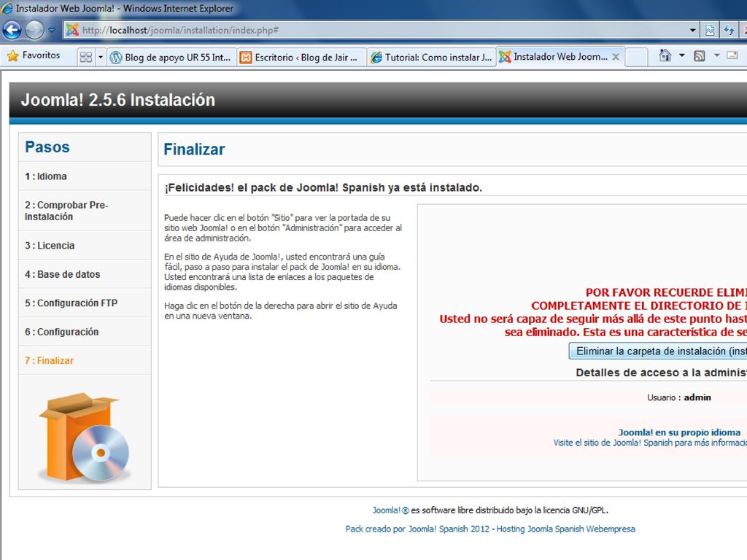Open the tab list dropdown arrow
The height and width of the screenshot is (560, 747).
(101, 57)
